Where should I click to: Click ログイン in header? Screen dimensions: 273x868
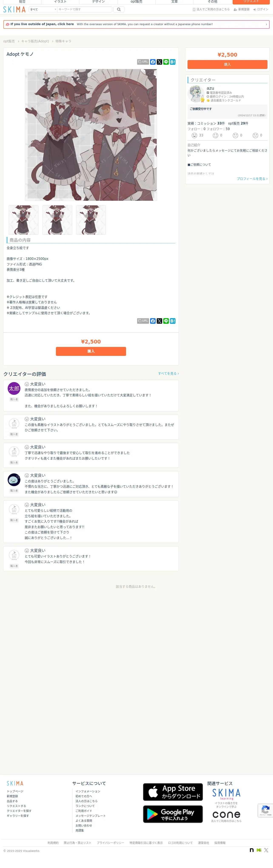pos(261,9)
